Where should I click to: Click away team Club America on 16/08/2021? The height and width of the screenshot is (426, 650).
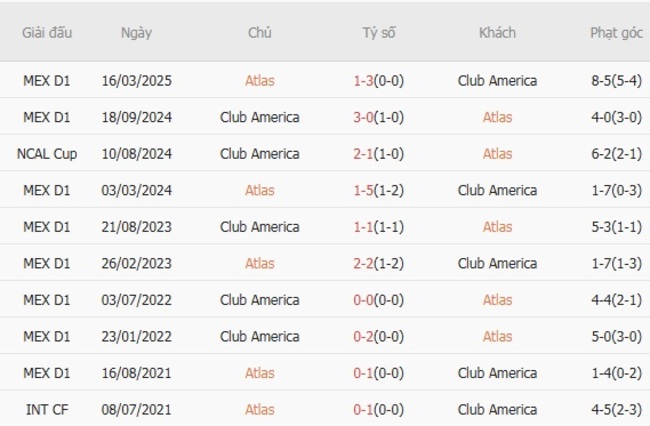[x=497, y=373]
